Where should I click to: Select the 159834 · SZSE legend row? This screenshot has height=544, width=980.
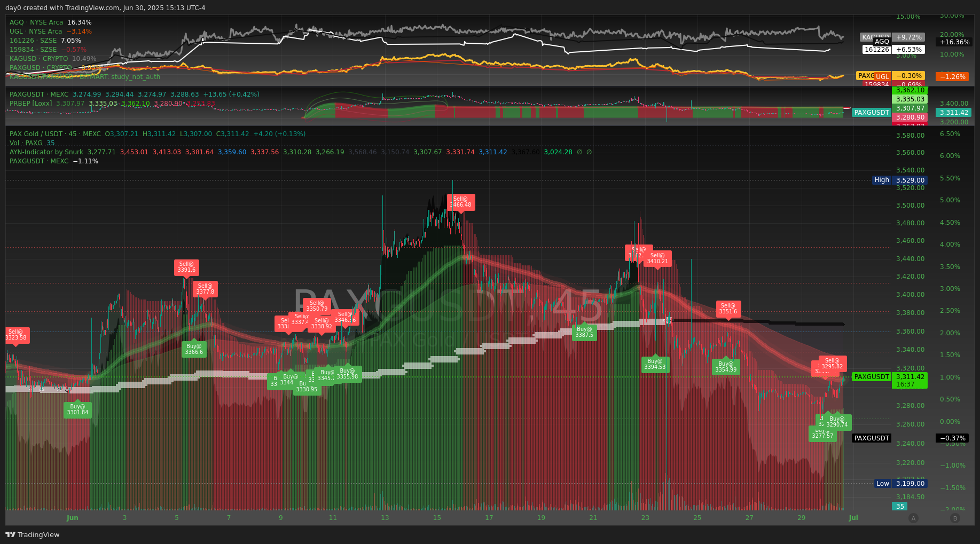pyautogui.click(x=48, y=50)
